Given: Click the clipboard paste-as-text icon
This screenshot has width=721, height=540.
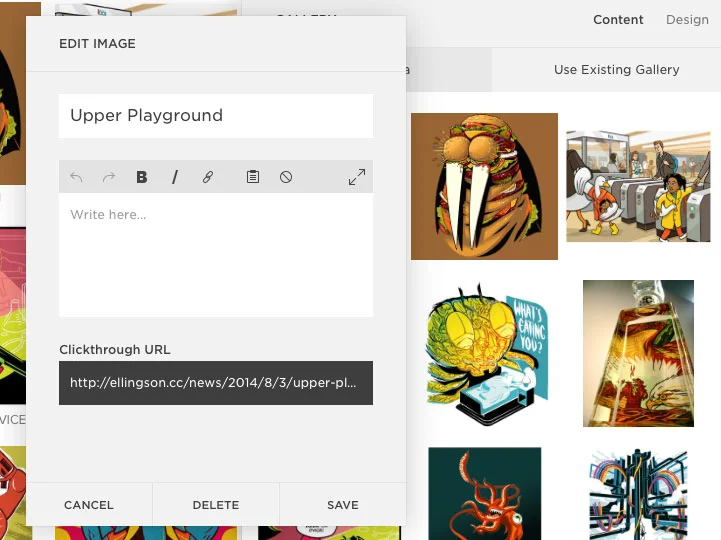Looking at the screenshot, I should tap(253, 177).
